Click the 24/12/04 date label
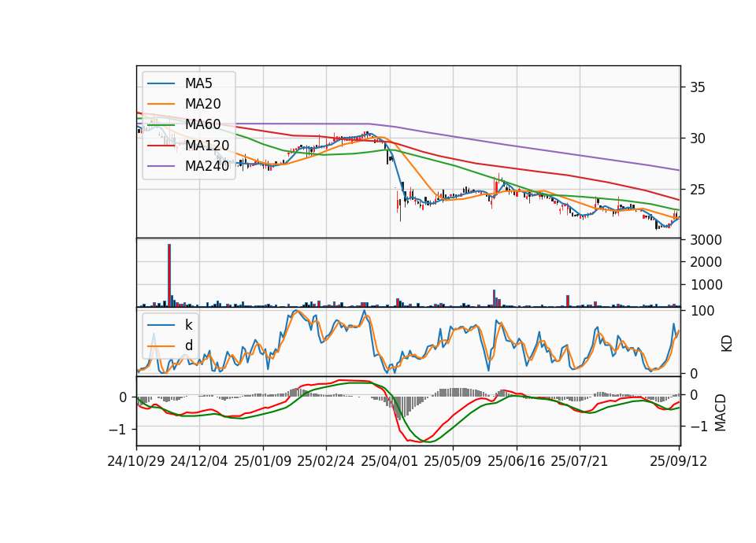The height and width of the screenshot is (543, 756). click(x=199, y=461)
